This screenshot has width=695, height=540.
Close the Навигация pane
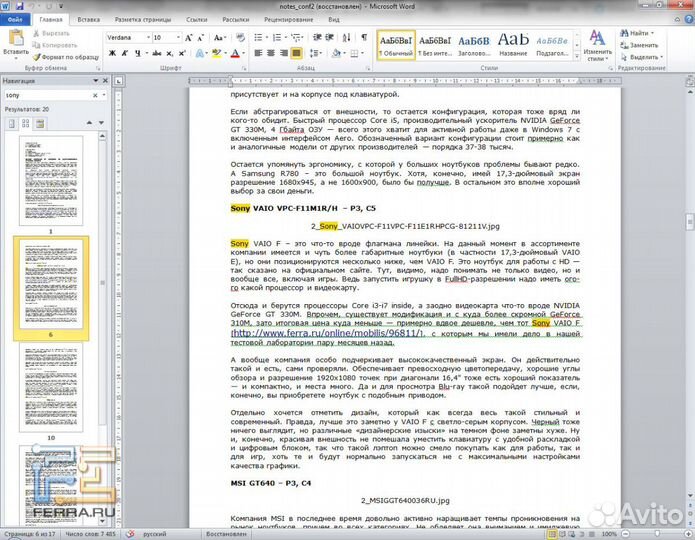(105, 81)
